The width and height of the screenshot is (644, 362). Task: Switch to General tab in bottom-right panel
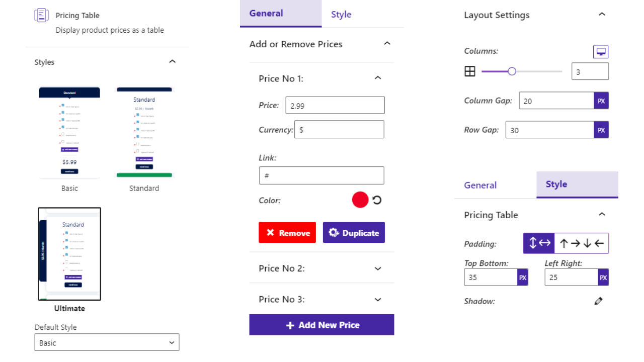pyautogui.click(x=480, y=185)
